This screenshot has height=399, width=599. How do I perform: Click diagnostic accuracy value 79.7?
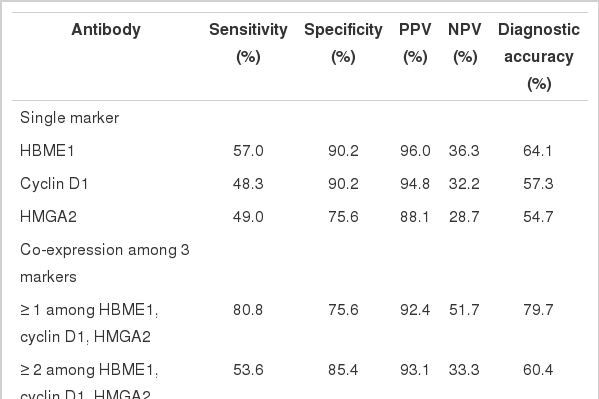[538, 310]
